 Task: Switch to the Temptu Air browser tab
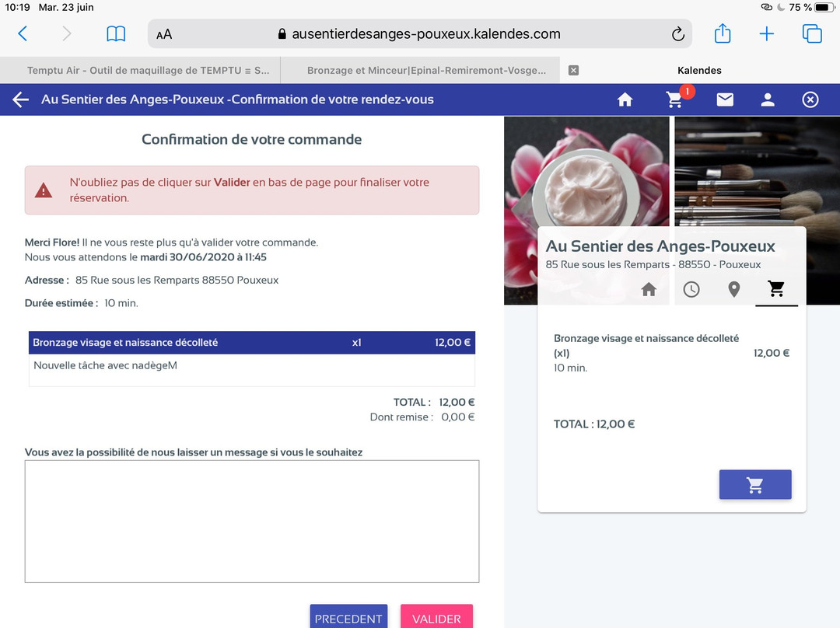148,70
